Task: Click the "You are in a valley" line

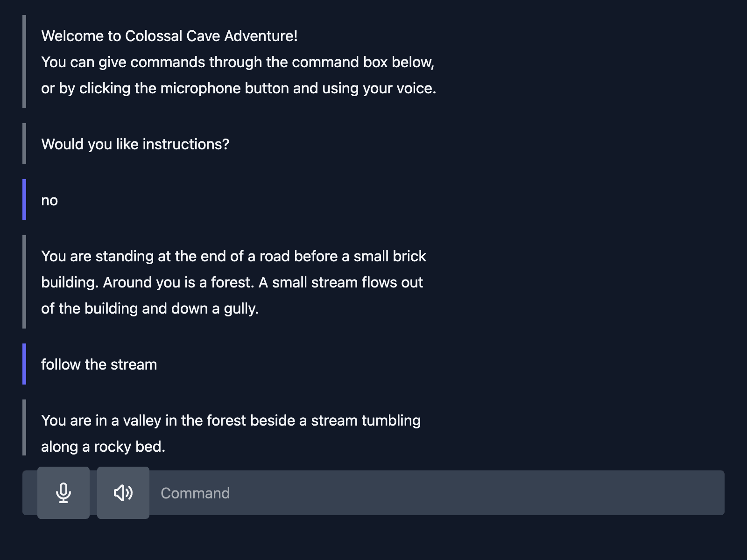Action: pyautogui.click(x=231, y=420)
